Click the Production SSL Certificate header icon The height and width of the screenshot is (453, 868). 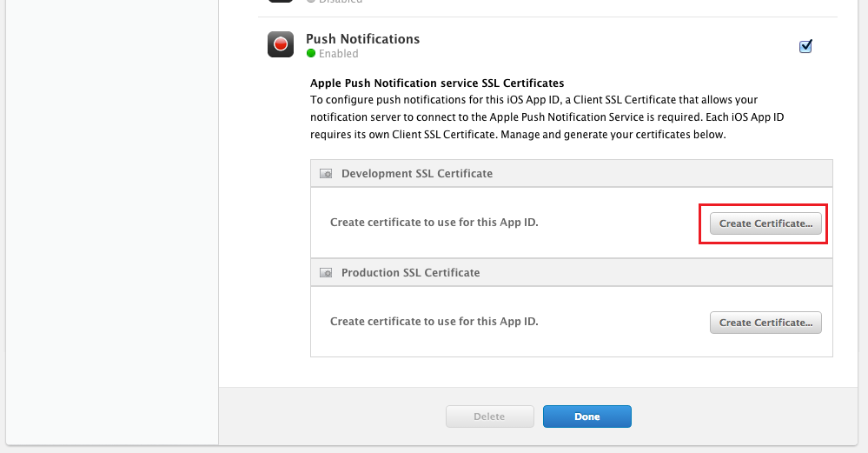point(326,273)
